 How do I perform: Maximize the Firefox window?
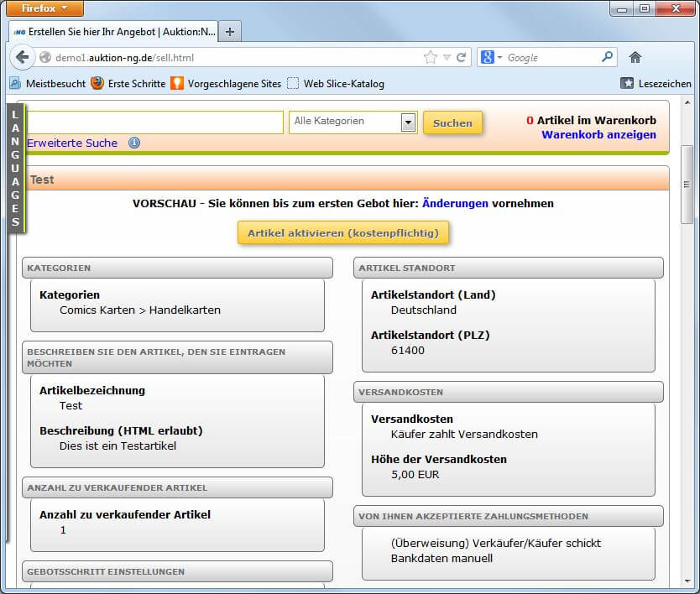tap(645, 8)
